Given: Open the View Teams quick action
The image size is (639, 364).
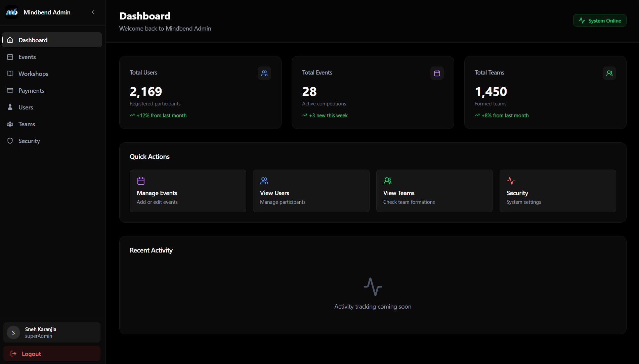Looking at the screenshot, I should [x=434, y=191].
